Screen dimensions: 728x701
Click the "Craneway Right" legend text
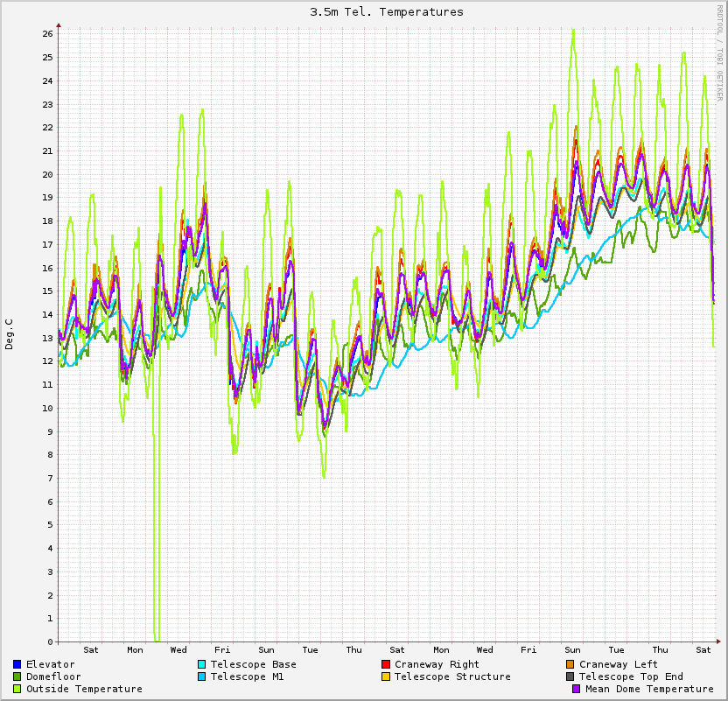pyautogui.click(x=437, y=665)
